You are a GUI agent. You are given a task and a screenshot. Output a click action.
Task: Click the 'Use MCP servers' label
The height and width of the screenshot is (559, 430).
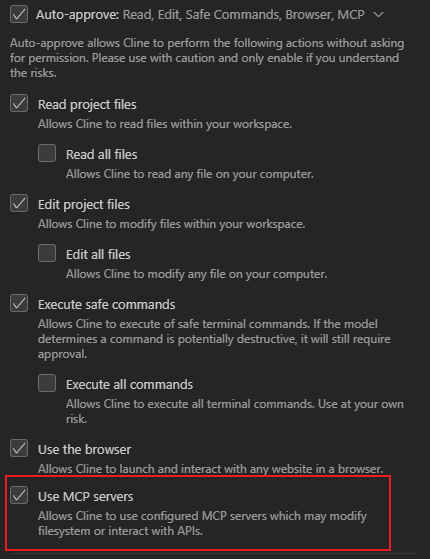pos(86,497)
